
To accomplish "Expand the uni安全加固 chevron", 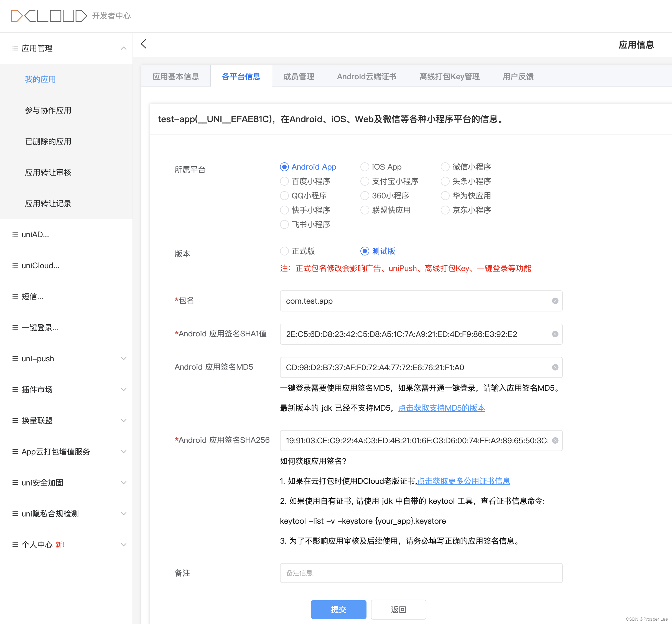I will 124,483.
